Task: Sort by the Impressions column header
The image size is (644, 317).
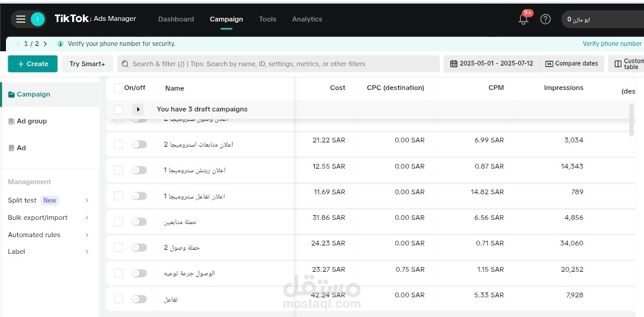Action: point(563,88)
